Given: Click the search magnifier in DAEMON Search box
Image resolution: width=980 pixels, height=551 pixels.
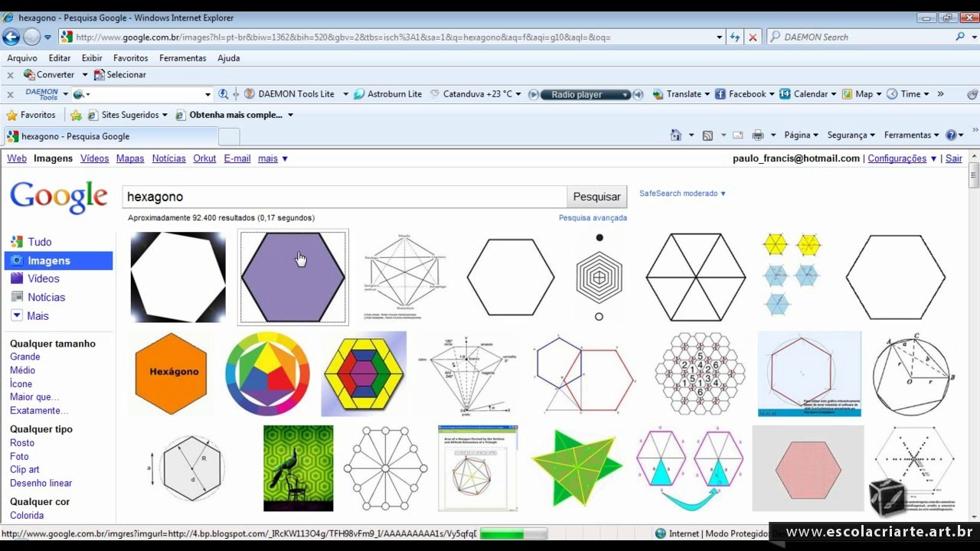Looking at the screenshot, I should pyautogui.click(x=960, y=37).
